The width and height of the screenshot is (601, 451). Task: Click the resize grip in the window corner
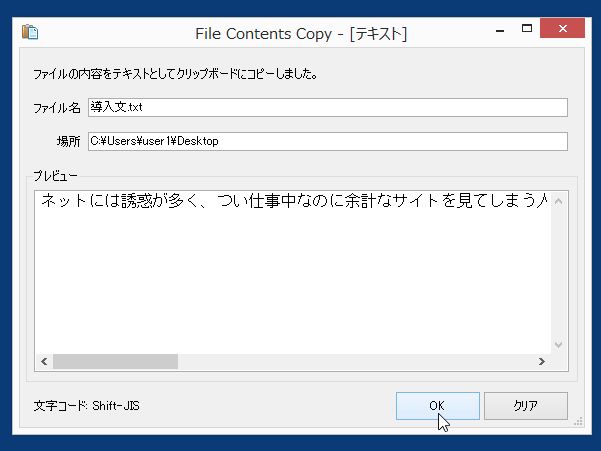578,421
